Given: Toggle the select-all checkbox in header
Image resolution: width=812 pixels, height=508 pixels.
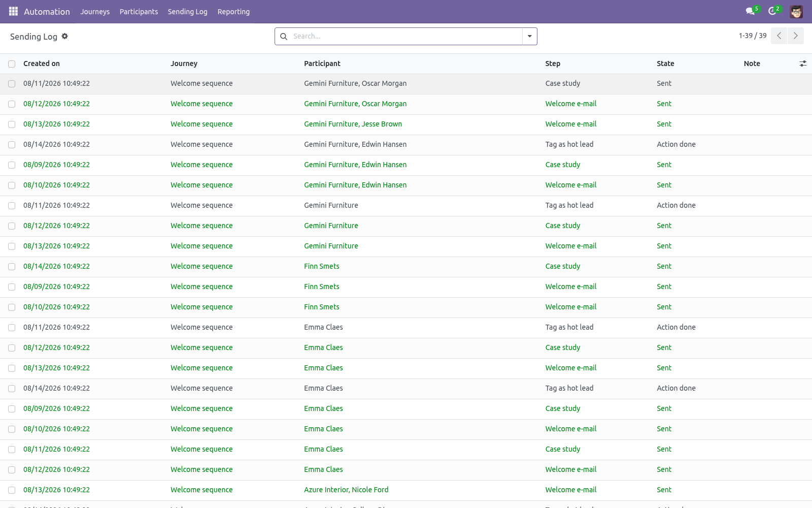Looking at the screenshot, I should [x=12, y=63].
